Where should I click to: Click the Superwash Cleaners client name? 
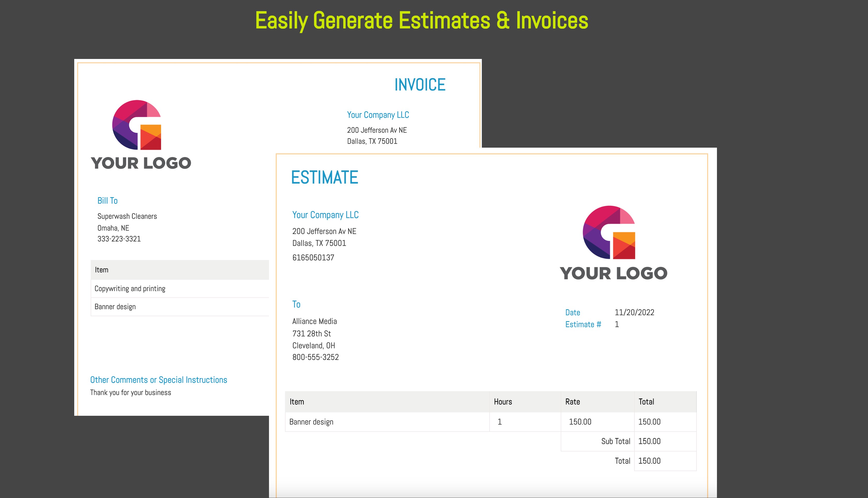click(127, 216)
